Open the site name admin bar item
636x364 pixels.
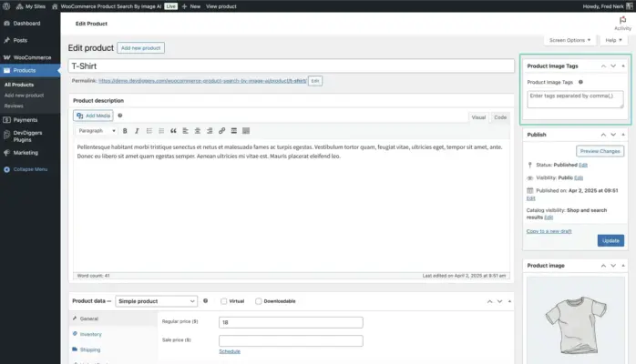point(107,6)
